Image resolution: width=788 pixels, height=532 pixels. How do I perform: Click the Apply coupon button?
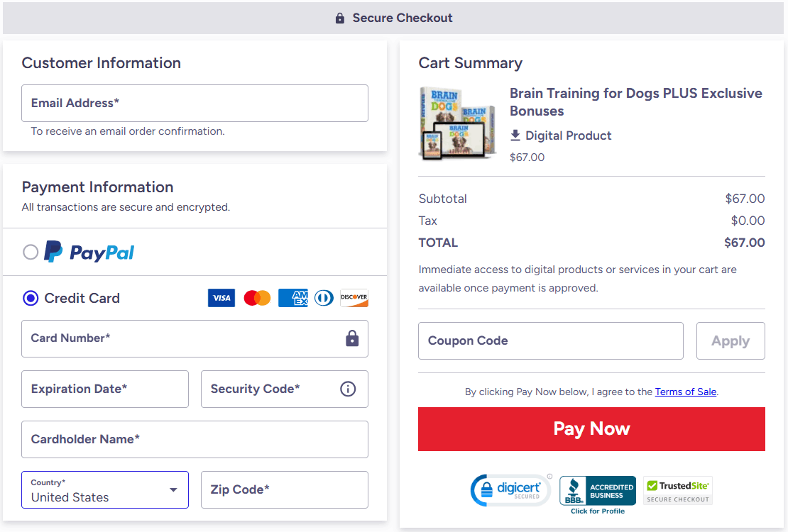point(730,340)
